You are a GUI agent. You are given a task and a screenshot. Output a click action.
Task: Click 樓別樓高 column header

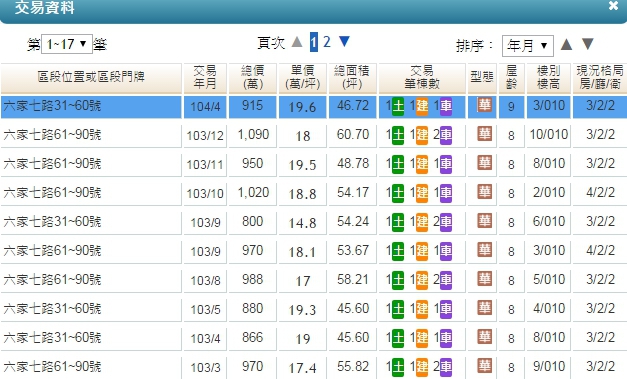[x=549, y=78]
